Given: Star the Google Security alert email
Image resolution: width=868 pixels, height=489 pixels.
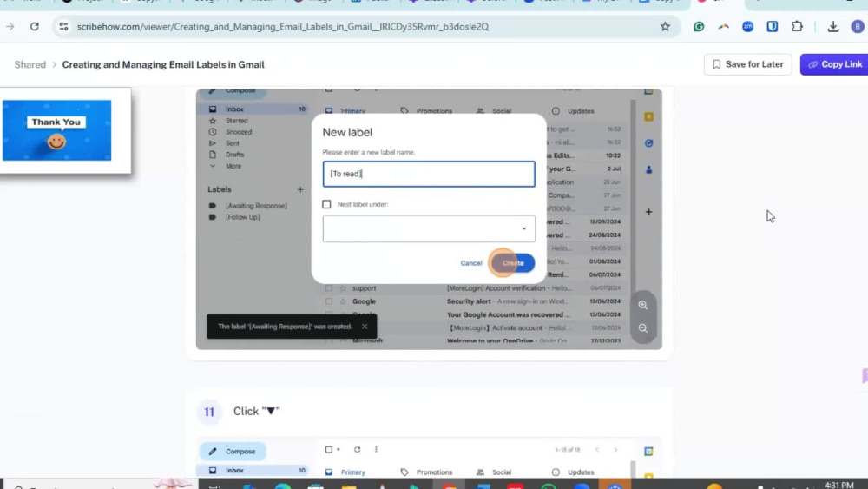Looking at the screenshot, I should 343,301.
